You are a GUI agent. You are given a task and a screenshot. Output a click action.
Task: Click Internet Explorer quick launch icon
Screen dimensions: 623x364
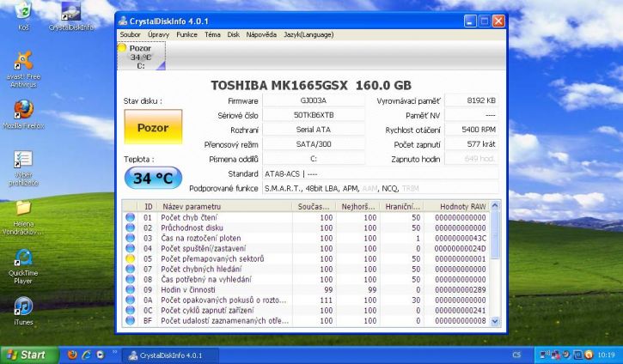tap(87, 355)
